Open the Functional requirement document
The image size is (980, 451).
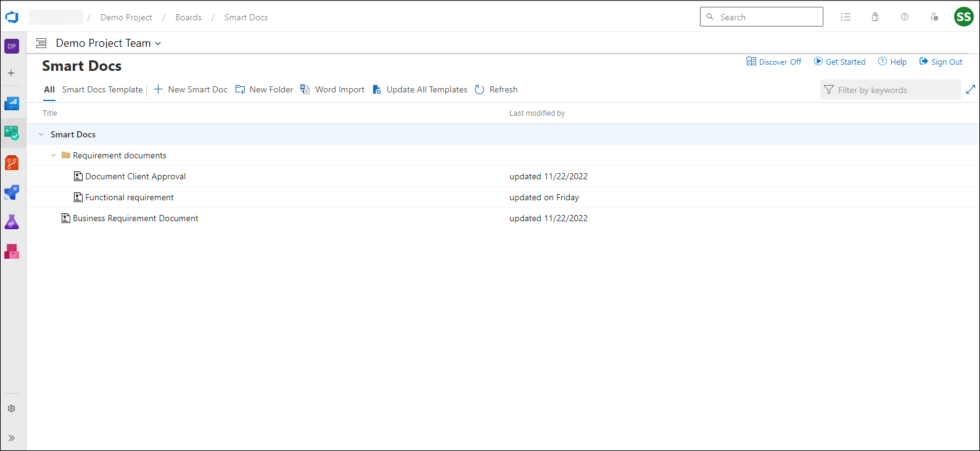(130, 197)
